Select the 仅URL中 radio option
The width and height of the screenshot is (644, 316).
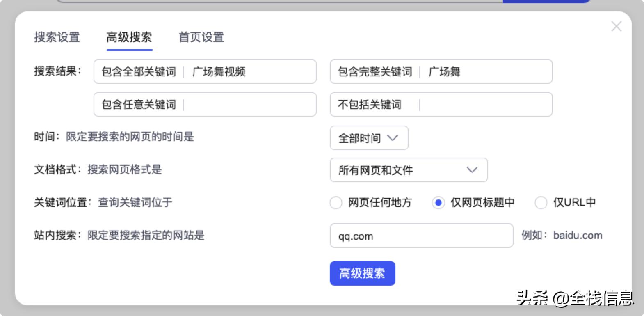(541, 203)
